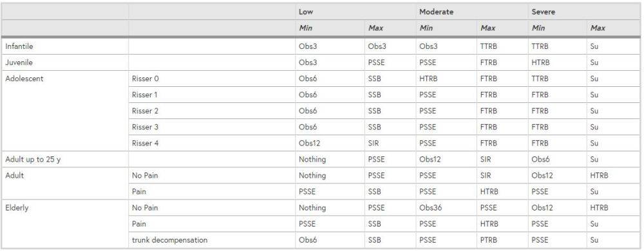Select the Low column header
Screen dimensions: 644x251
tap(305, 12)
